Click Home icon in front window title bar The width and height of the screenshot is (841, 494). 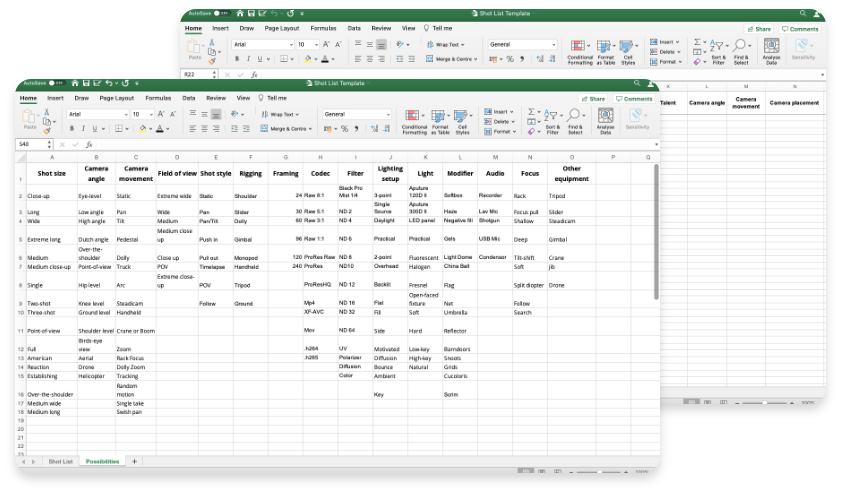(75, 83)
